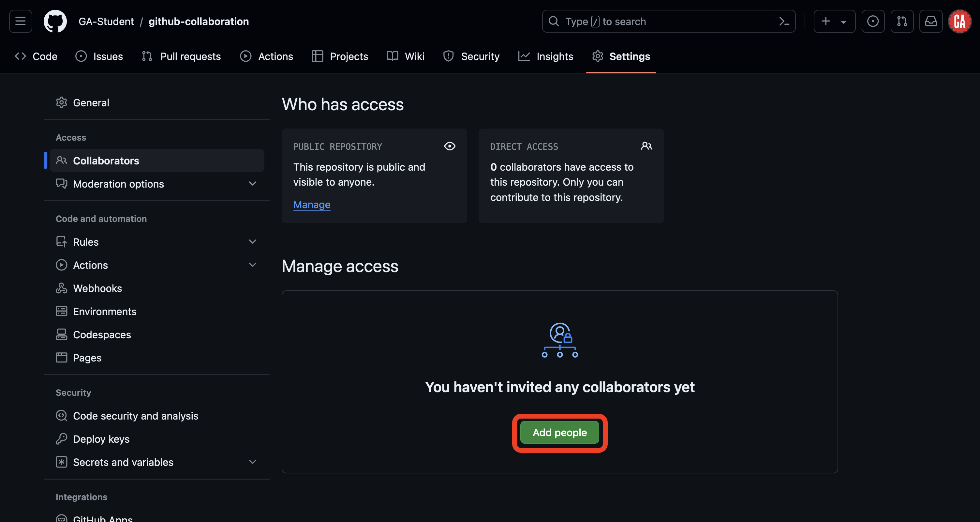Select Collaborators in the sidebar
This screenshot has width=980, height=522.
106,160
